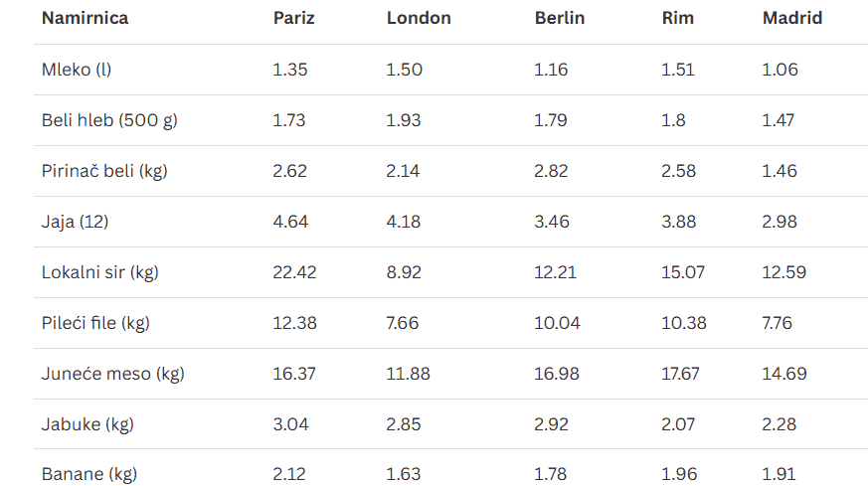
Task: Select the Juneće meso (kg) row label
Action: click(113, 374)
